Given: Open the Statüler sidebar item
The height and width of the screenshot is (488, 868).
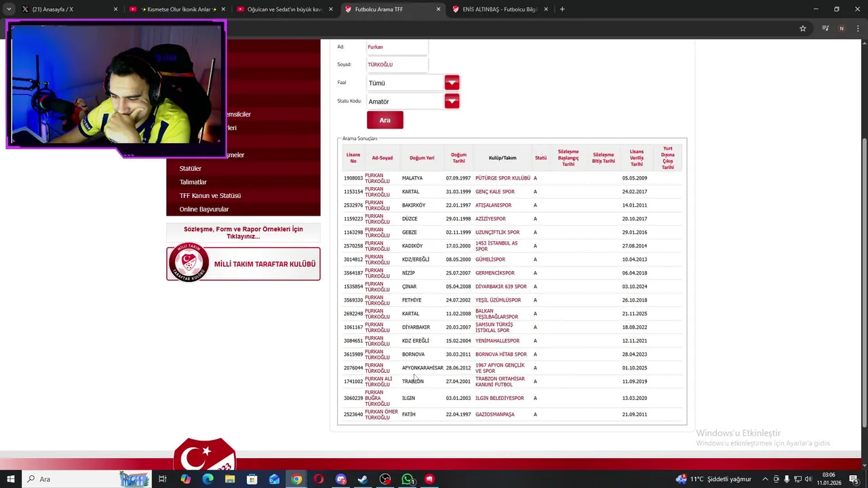Looking at the screenshot, I should tap(191, 169).
